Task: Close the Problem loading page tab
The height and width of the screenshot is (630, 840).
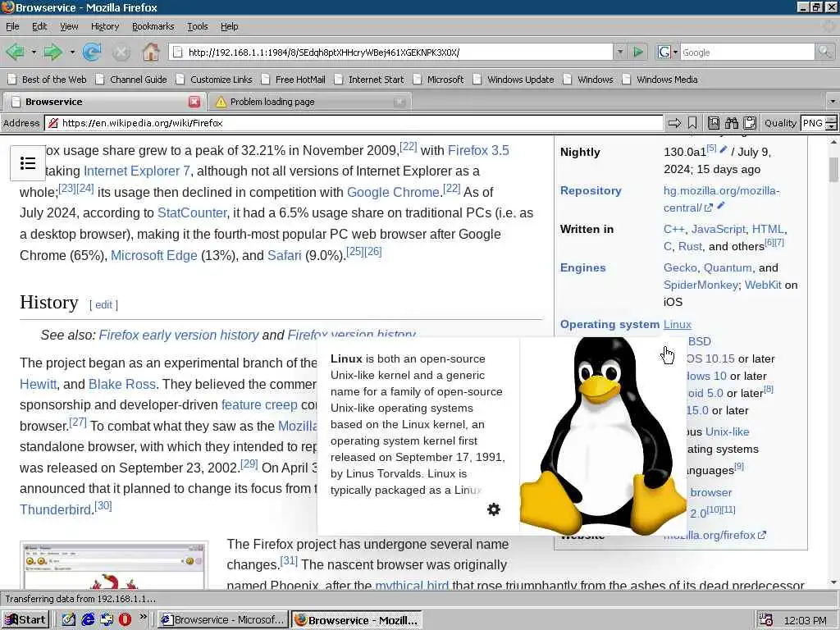Action: [399, 102]
